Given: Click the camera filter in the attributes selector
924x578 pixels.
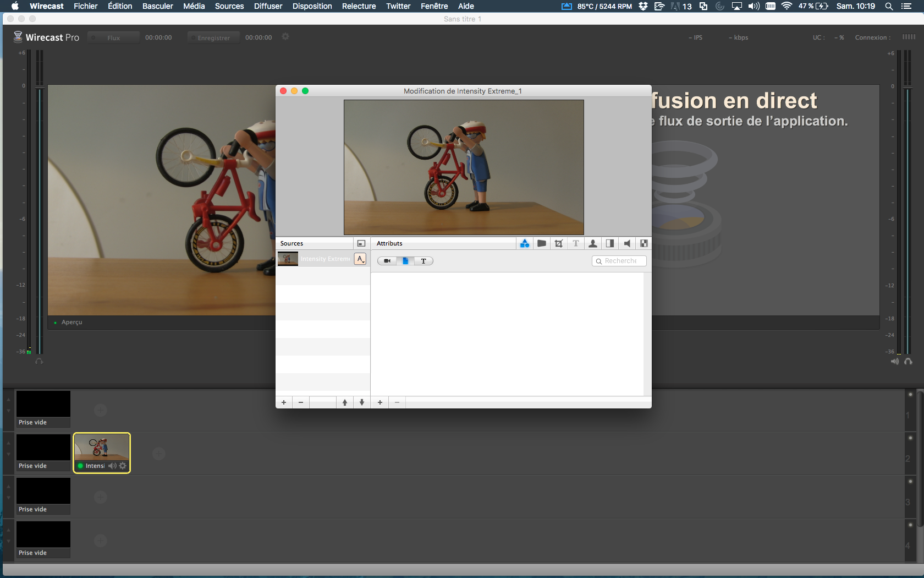Looking at the screenshot, I should pyautogui.click(x=387, y=261).
